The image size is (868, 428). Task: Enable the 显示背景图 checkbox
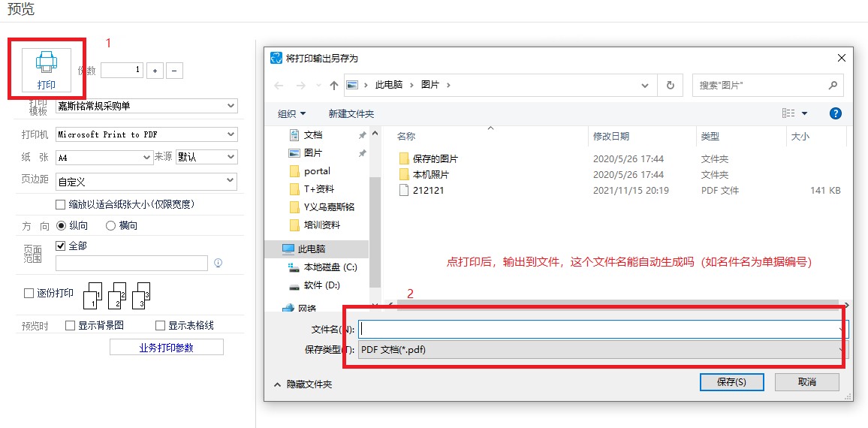pyautogui.click(x=71, y=326)
